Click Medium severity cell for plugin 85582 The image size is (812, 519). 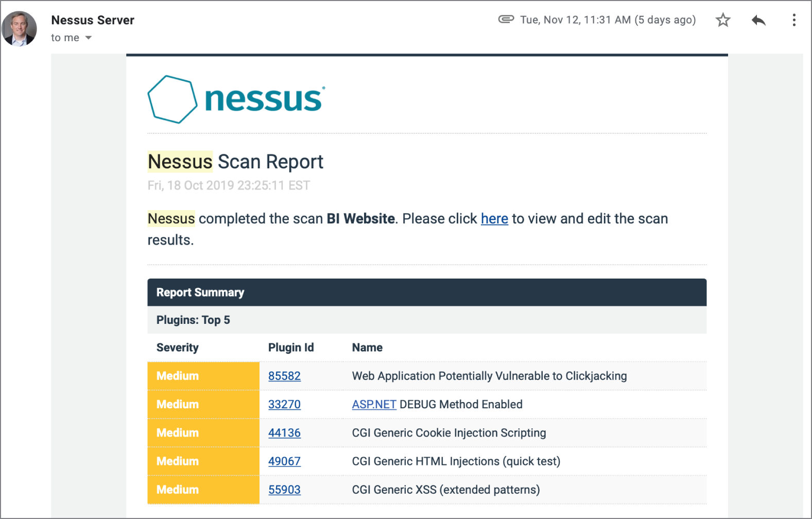click(203, 376)
